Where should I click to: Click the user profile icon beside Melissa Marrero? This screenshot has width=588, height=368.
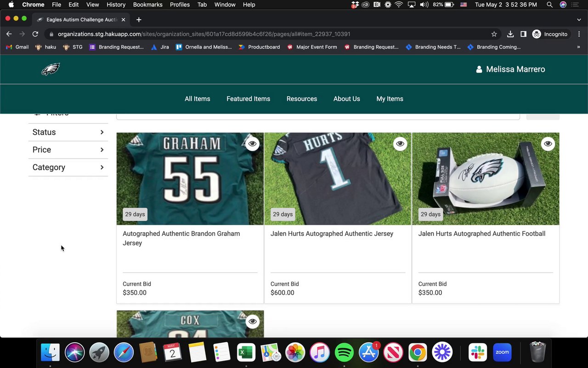[479, 69]
